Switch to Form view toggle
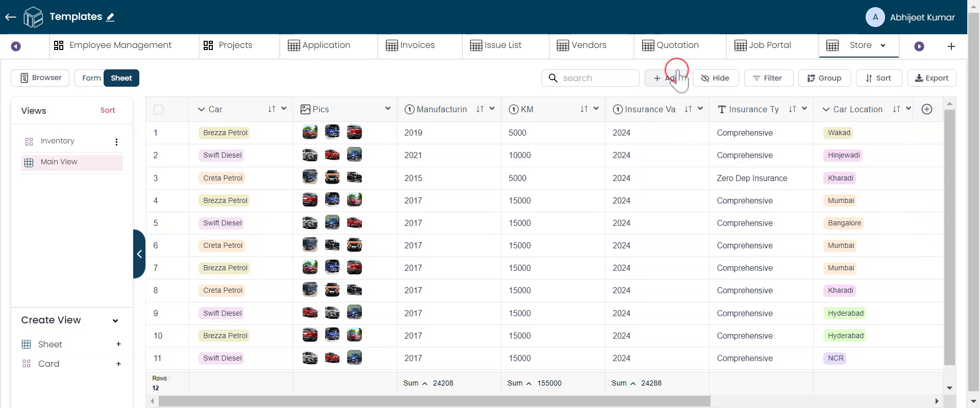The image size is (980, 408). [x=91, y=78]
